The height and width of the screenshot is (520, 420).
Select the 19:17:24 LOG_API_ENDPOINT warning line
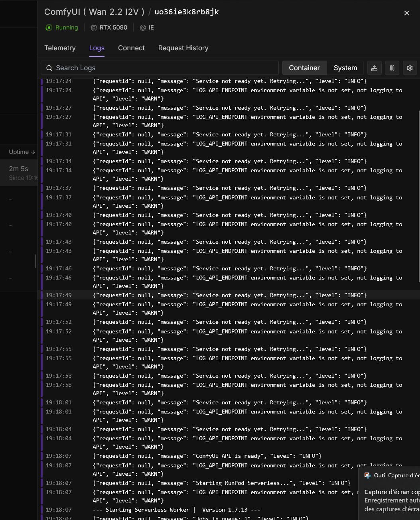(229, 94)
